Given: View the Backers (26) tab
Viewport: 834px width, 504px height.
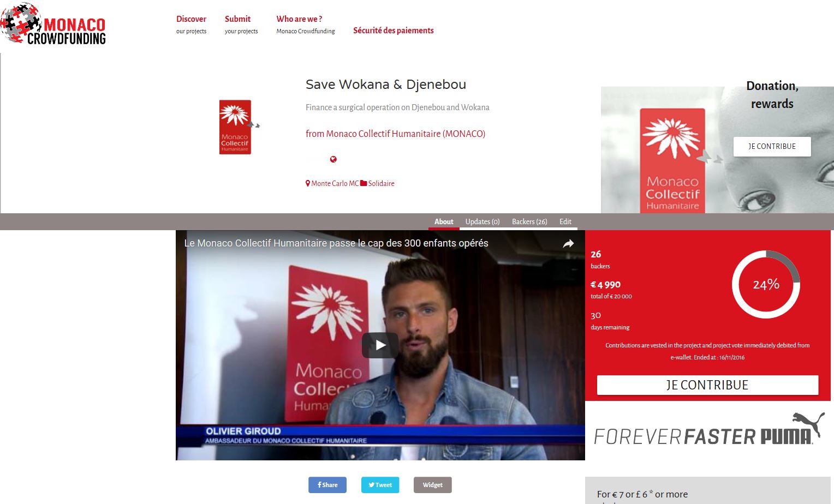Looking at the screenshot, I should tap(529, 221).
